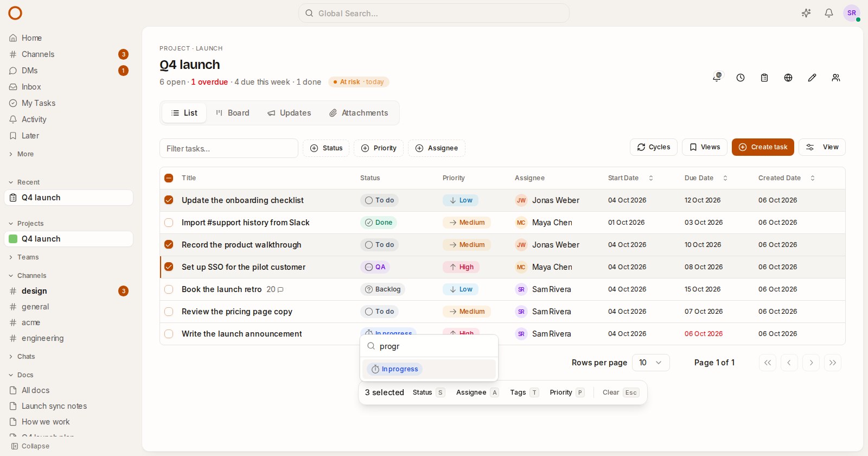Open the SR user avatar menu

[x=852, y=13]
